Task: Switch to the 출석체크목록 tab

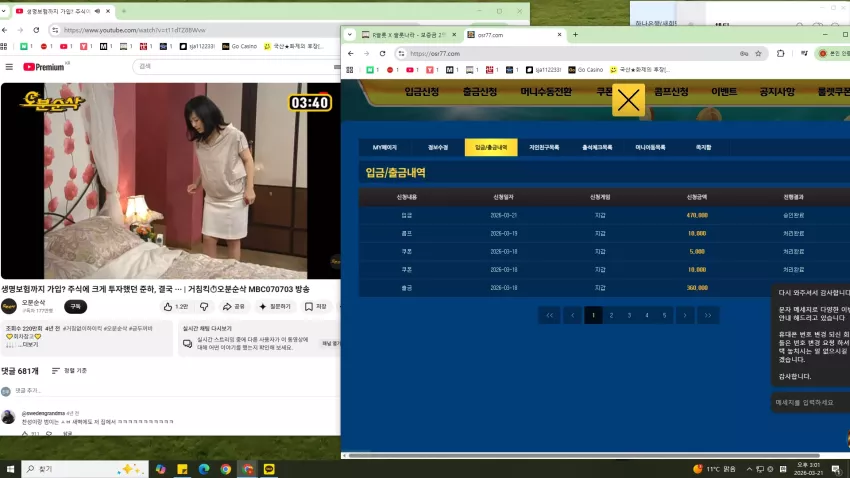Action: pos(597,147)
